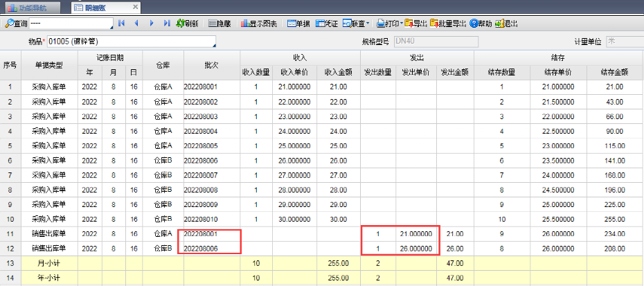Open the 打印 dropdown arrow
This screenshot has width=644, height=286.
pos(402,24)
